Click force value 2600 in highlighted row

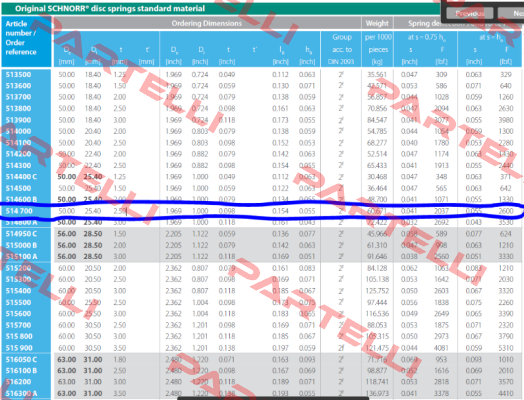point(506,211)
